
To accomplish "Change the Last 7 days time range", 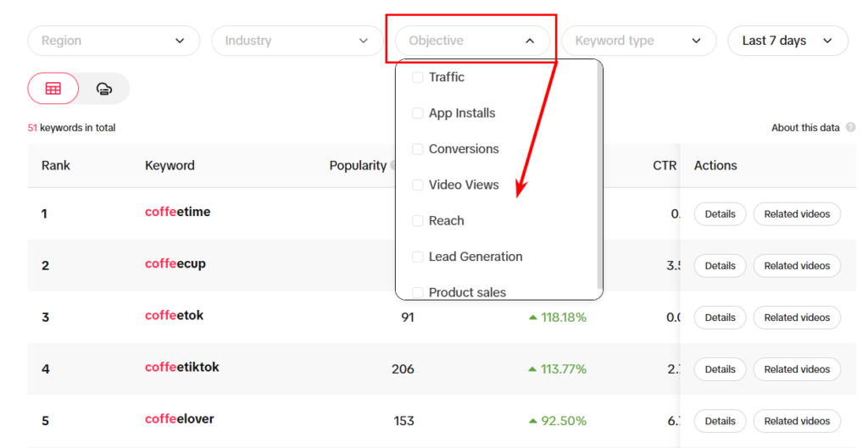I will coord(787,41).
